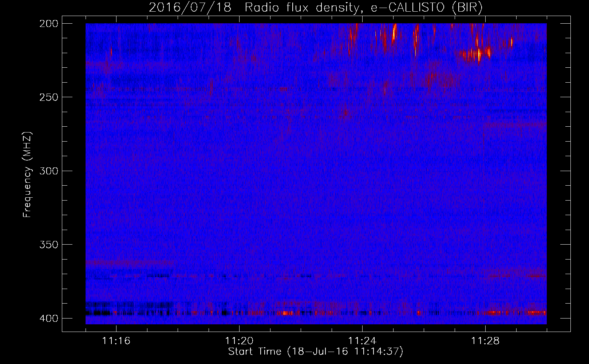The width and height of the screenshot is (589, 364).
Task: Click the 11:28 time tick label
Action: point(485,341)
